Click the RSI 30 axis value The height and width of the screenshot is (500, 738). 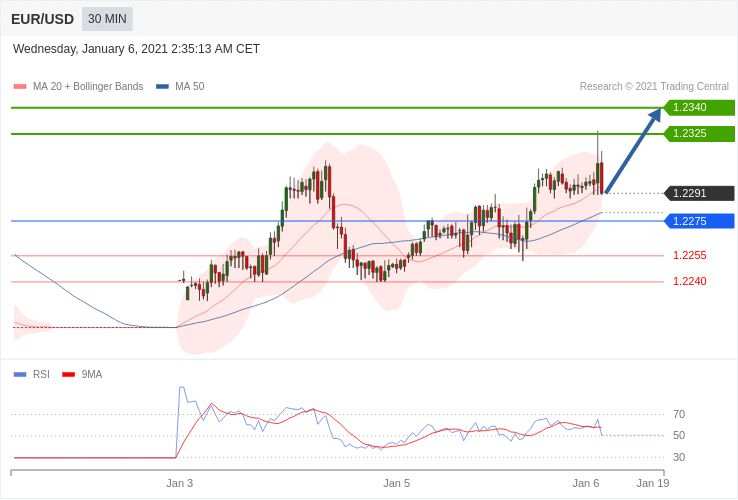coord(679,457)
